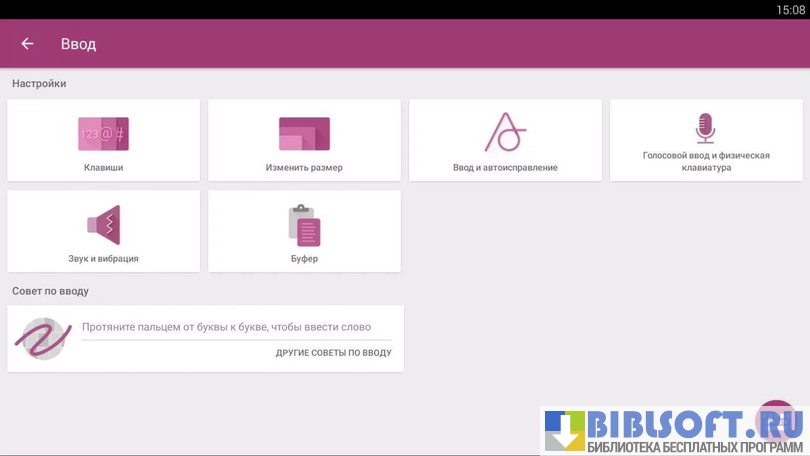Select the Изменить размер resize icon
810x456 pixels.
pyautogui.click(x=304, y=133)
